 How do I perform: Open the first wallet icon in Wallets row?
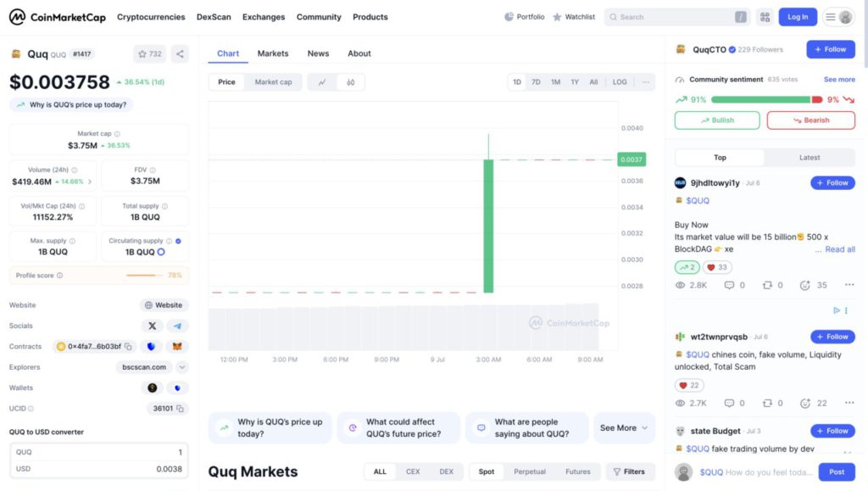[x=153, y=388]
